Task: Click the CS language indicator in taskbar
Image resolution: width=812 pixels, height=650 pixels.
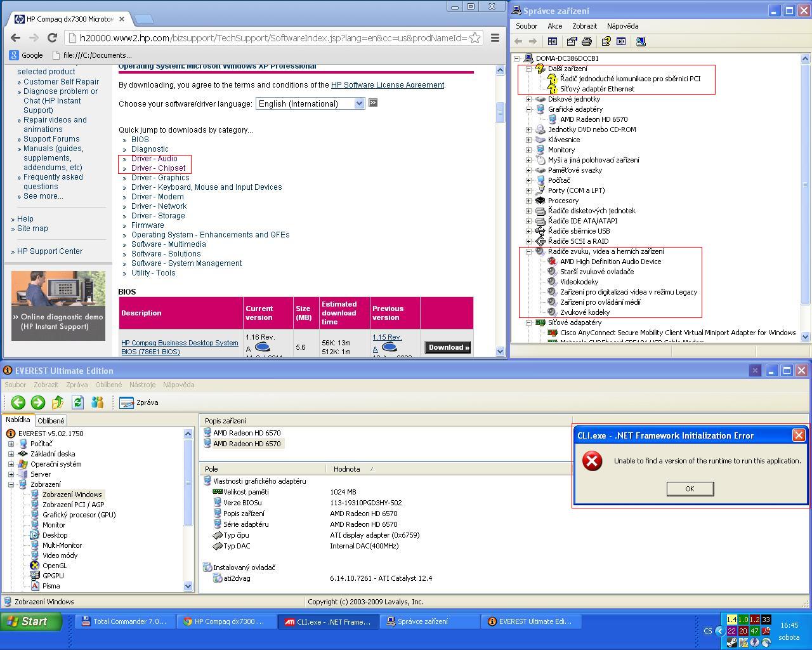Action: [x=708, y=631]
